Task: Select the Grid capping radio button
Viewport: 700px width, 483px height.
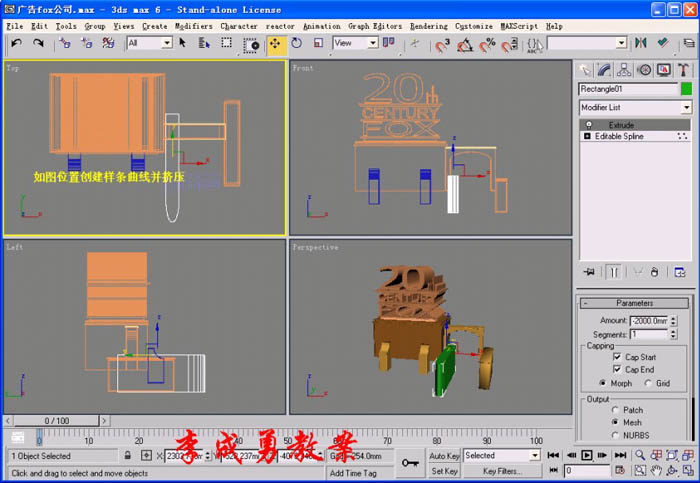Action: point(648,383)
